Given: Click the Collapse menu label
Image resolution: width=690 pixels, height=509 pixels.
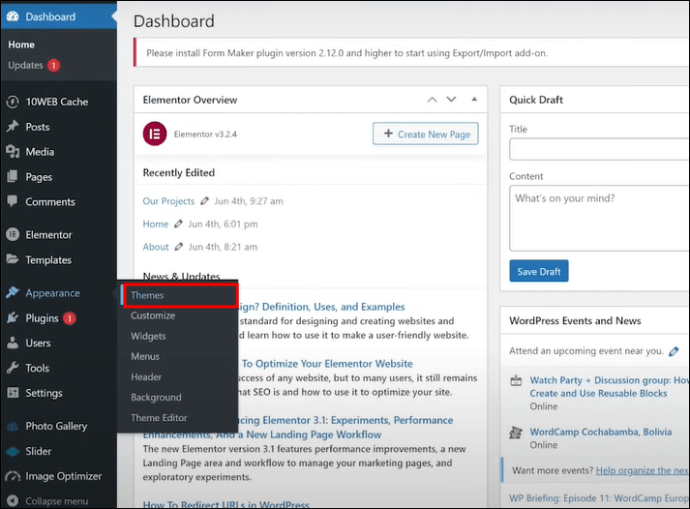Looking at the screenshot, I should pos(57,501).
